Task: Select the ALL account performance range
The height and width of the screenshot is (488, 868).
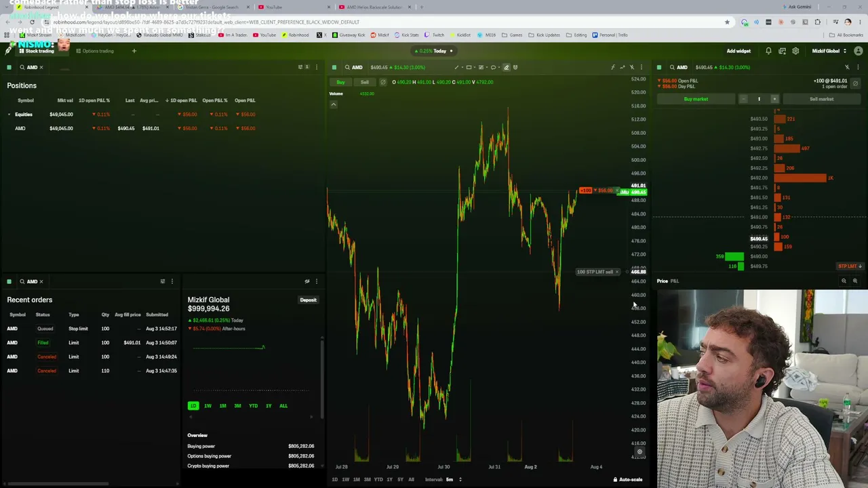Action: point(283,405)
